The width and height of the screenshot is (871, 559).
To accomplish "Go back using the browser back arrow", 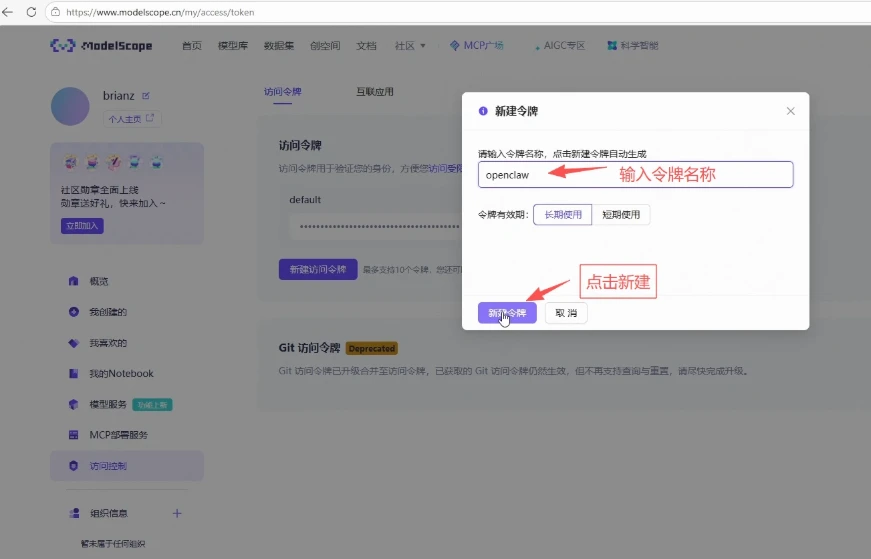I will 8,12.
